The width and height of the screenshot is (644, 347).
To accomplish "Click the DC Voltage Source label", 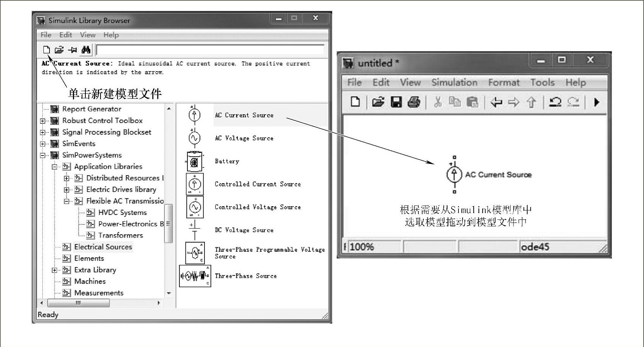I will [x=244, y=230].
